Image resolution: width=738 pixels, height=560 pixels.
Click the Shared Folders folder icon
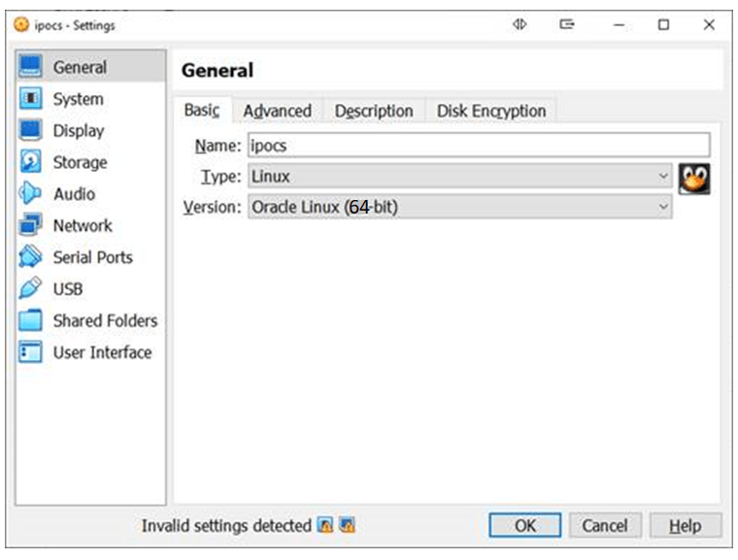[x=30, y=320]
